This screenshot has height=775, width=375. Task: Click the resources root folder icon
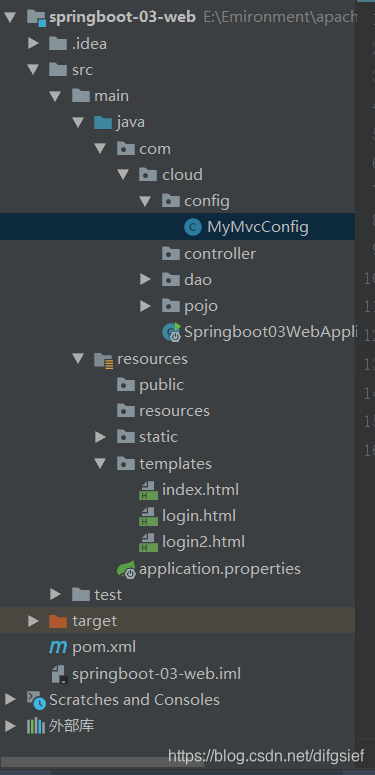tap(104, 359)
